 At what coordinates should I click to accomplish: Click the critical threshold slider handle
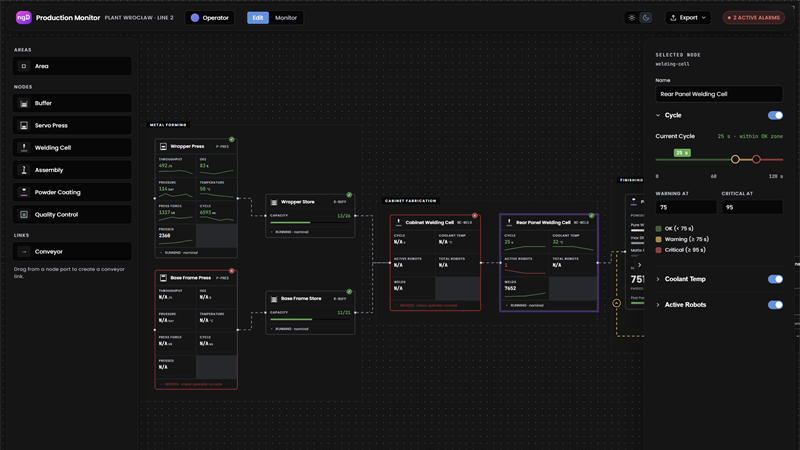[756, 160]
